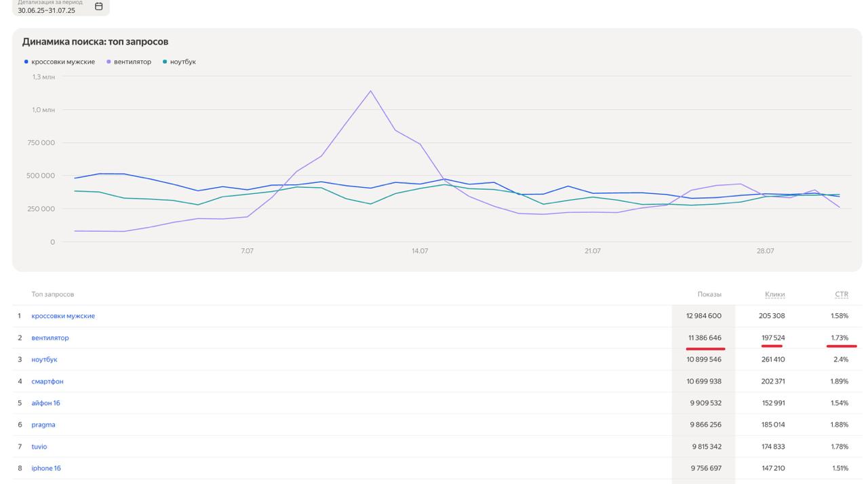Click the вентилятор peak point on chart
The height and width of the screenshot is (484, 868).
[x=370, y=91]
